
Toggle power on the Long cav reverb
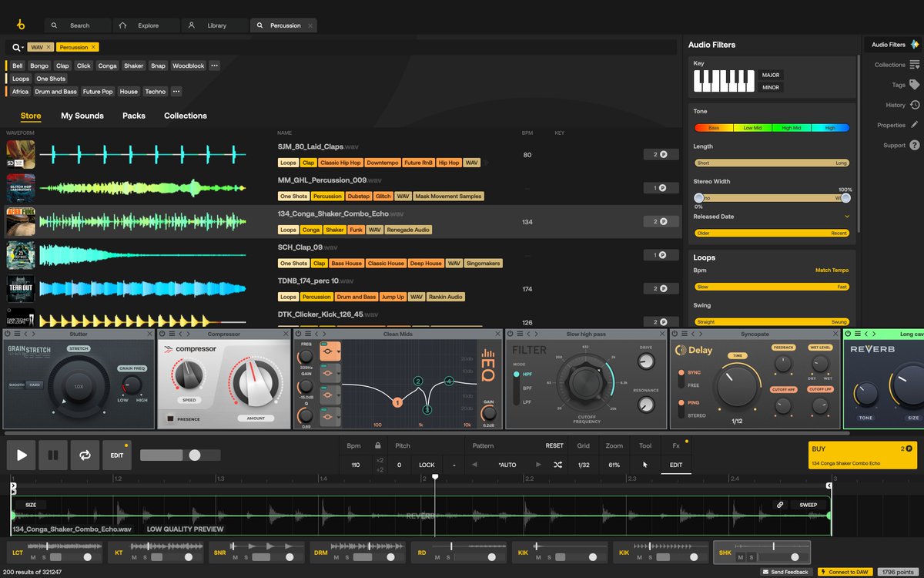click(x=848, y=334)
